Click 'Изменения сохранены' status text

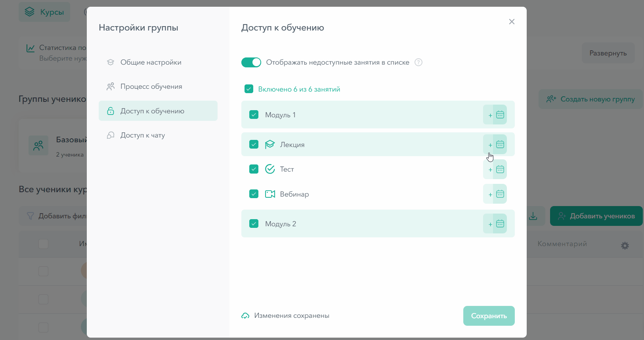[x=292, y=315]
